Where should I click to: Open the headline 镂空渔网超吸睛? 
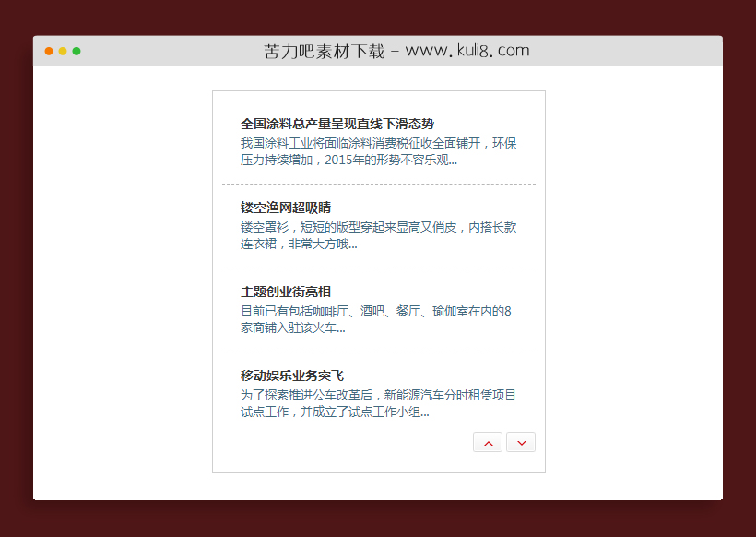pyautogui.click(x=287, y=207)
